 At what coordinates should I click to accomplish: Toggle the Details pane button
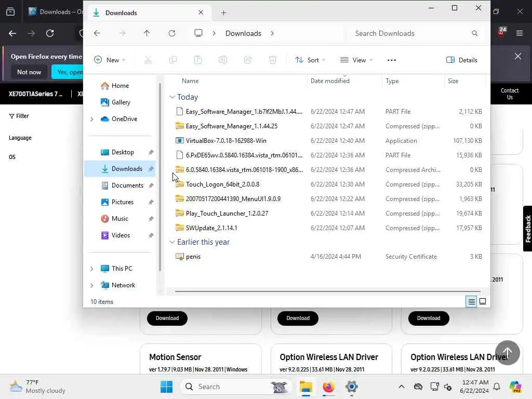click(x=462, y=60)
